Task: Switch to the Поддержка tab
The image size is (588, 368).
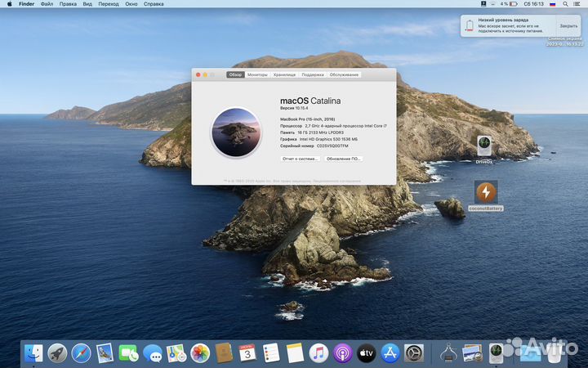Action: point(313,74)
